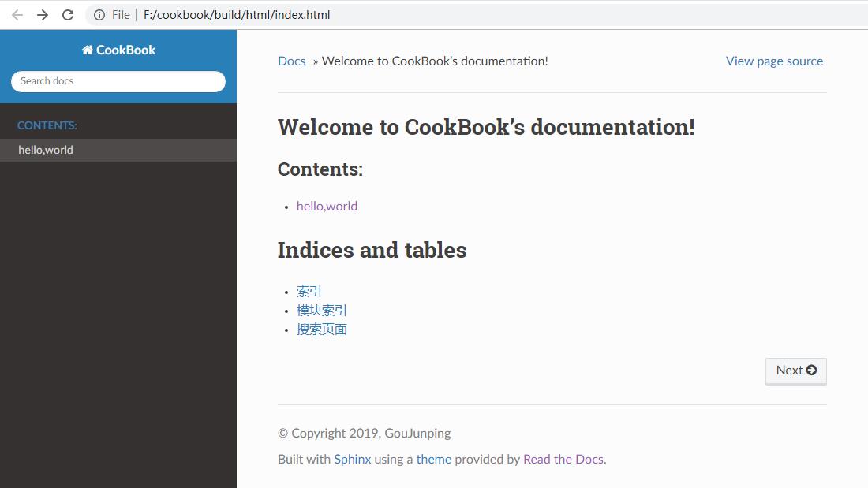
Task: Click the browser back arrow
Action: pos(17,15)
